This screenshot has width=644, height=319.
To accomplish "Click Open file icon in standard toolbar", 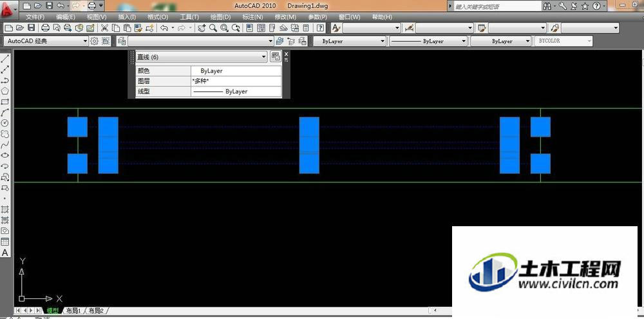I will (20, 28).
